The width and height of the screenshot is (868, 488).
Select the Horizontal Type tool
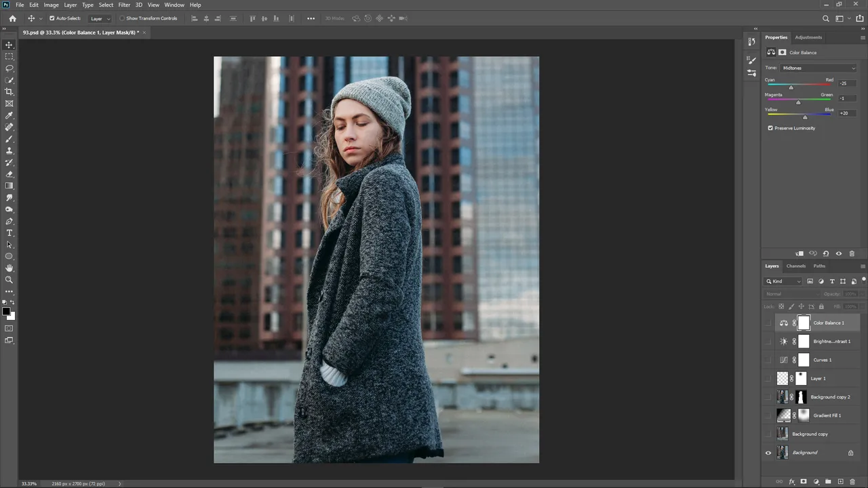point(9,233)
